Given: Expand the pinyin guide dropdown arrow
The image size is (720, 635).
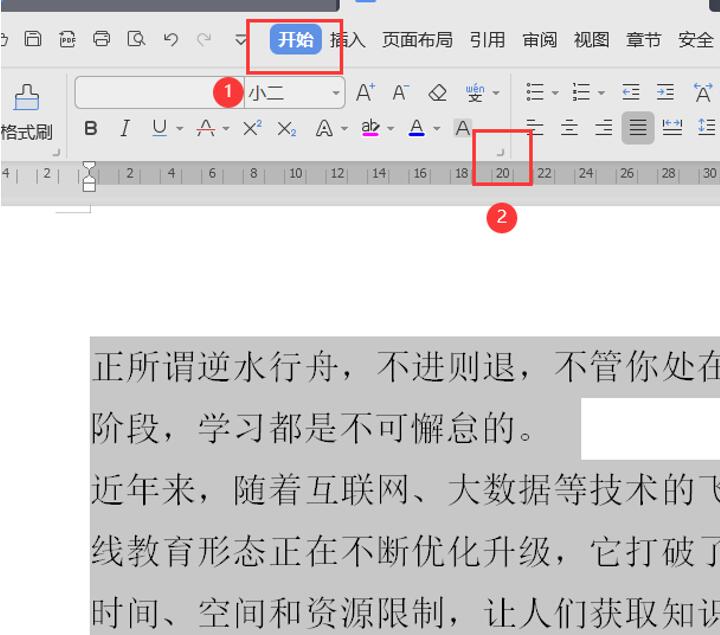Looking at the screenshot, I should pos(496,93).
